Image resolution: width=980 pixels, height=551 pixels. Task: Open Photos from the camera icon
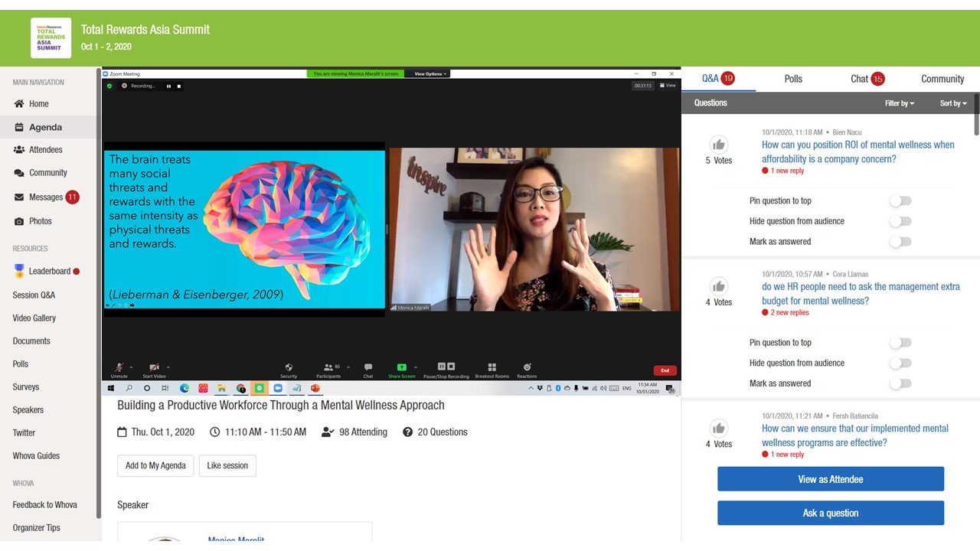coord(19,221)
